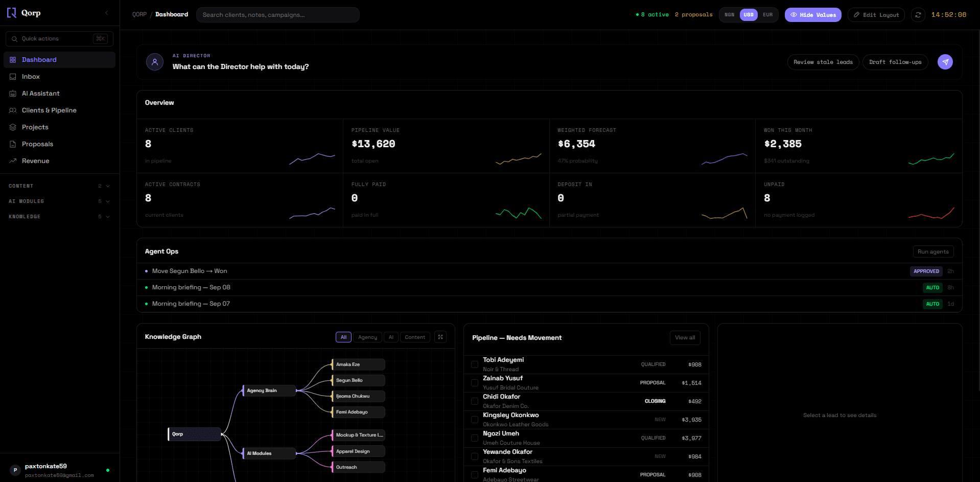The height and width of the screenshot is (482, 980).
Task: Check the Zainab Yusuf lead checkbox
Action: [x=475, y=383]
